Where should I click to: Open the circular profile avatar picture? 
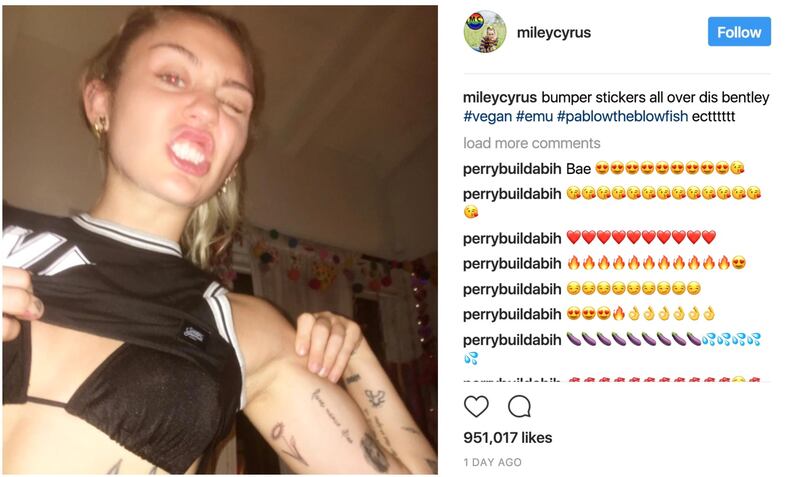pyautogui.click(x=485, y=32)
